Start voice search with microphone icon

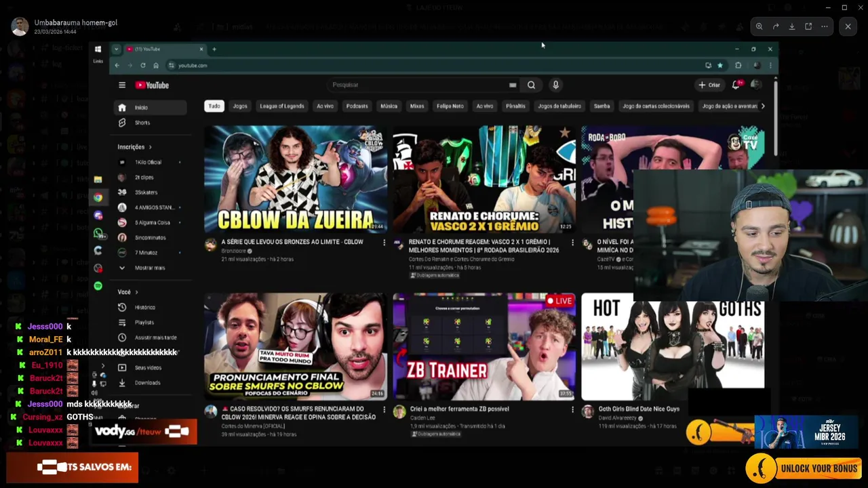click(x=555, y=85)
